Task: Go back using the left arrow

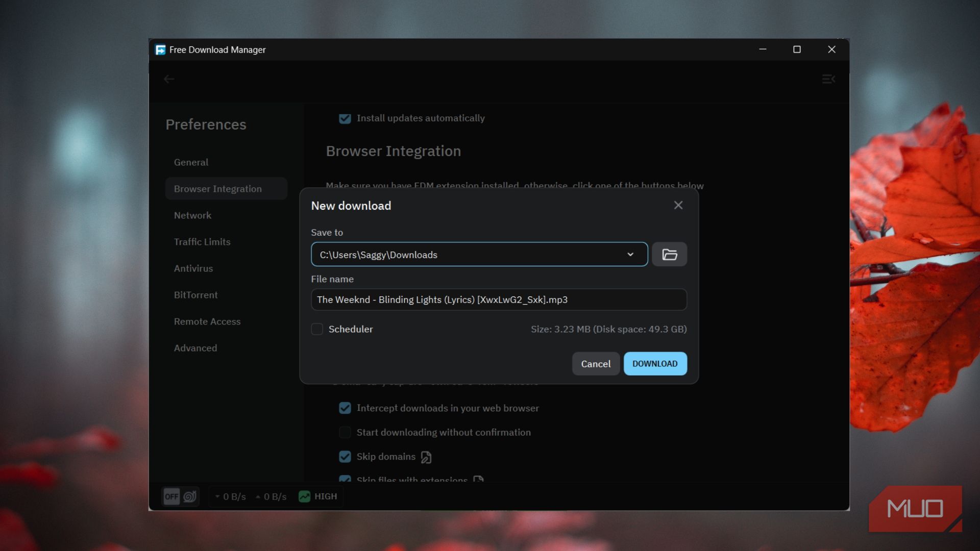Action: pyautogui.click(x=169, y=79)
